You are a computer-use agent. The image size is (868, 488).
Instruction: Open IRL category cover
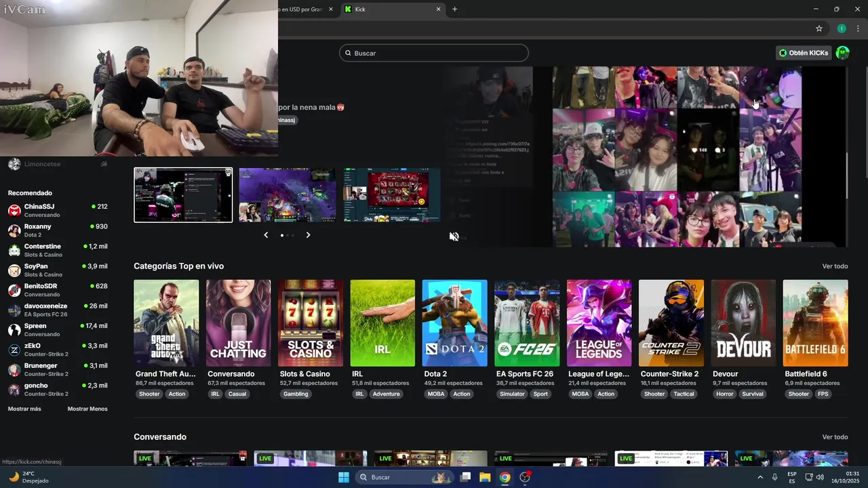click(382, 323)
